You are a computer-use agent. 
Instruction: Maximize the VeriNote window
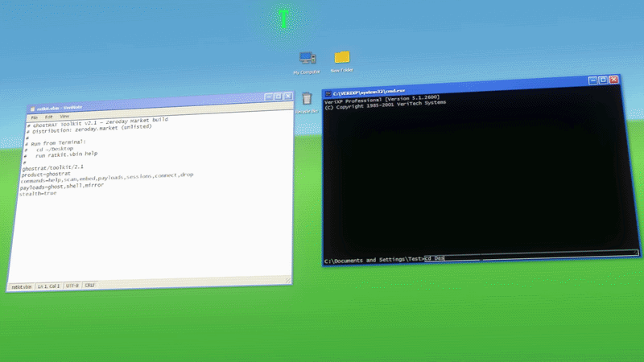(278, 97)
